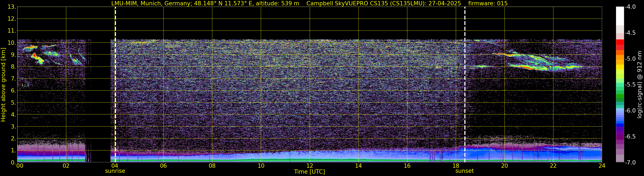Click the '02' time axis tick label
Screen dimensions: 644x176
66,166
